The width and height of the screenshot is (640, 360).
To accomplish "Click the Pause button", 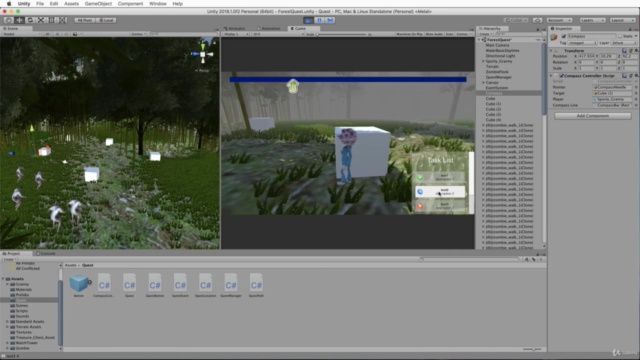I will 319,20.
